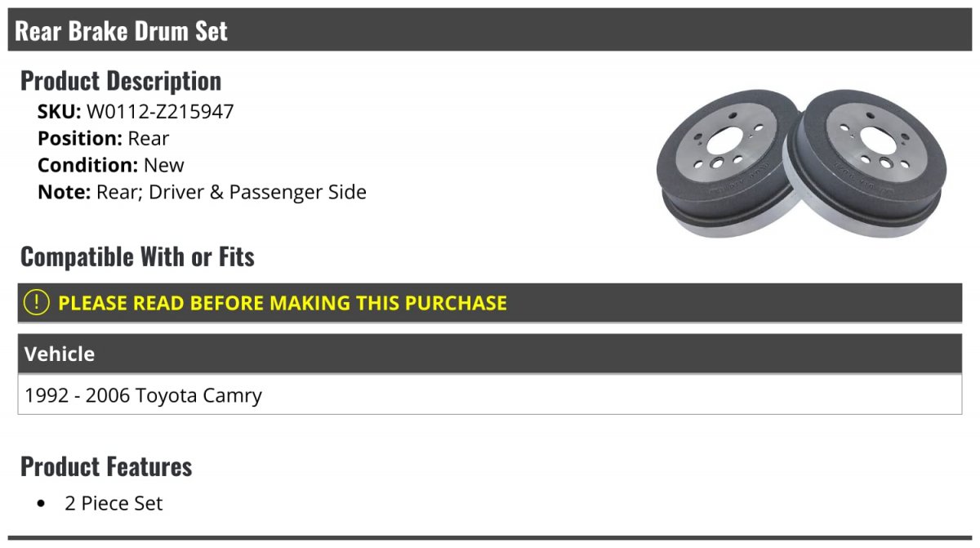Click the Product Features heading
Image resolution: width=980 pixels, height=548 pixels.
106,466
